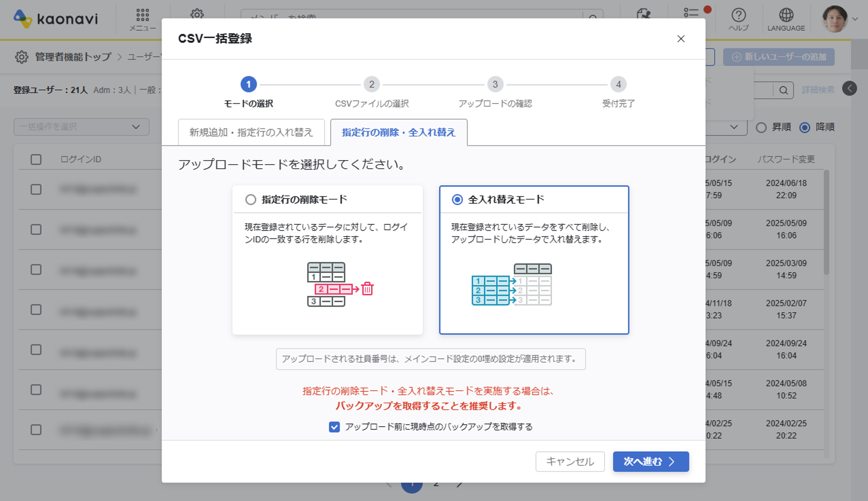Switch to 新規追加・指定行の入れ替え tab

pyautogui.click(x=251, y=133)
